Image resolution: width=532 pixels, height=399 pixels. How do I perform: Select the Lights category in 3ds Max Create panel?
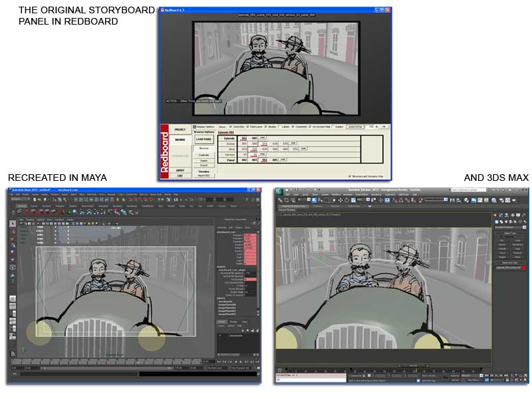point(506,221)
